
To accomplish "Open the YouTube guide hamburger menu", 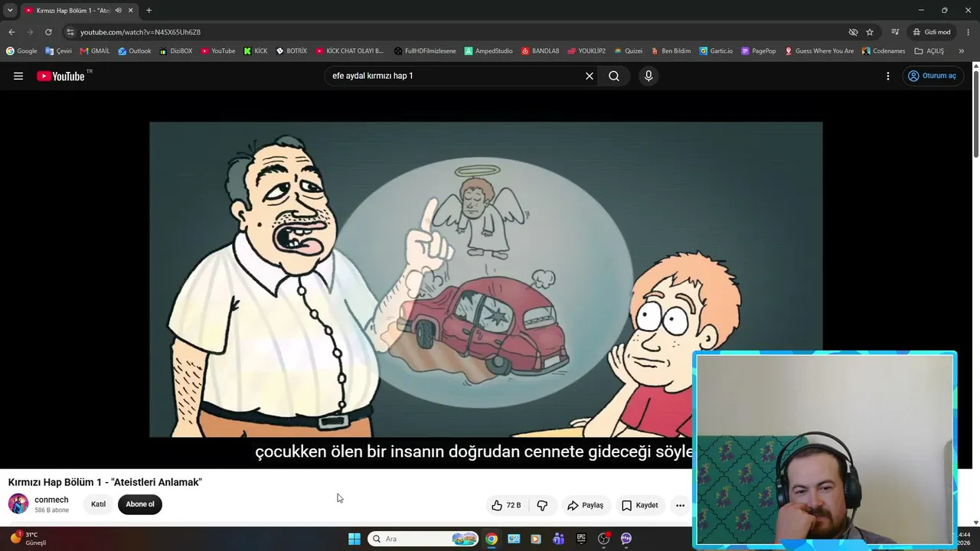I will tap(18, 76).
